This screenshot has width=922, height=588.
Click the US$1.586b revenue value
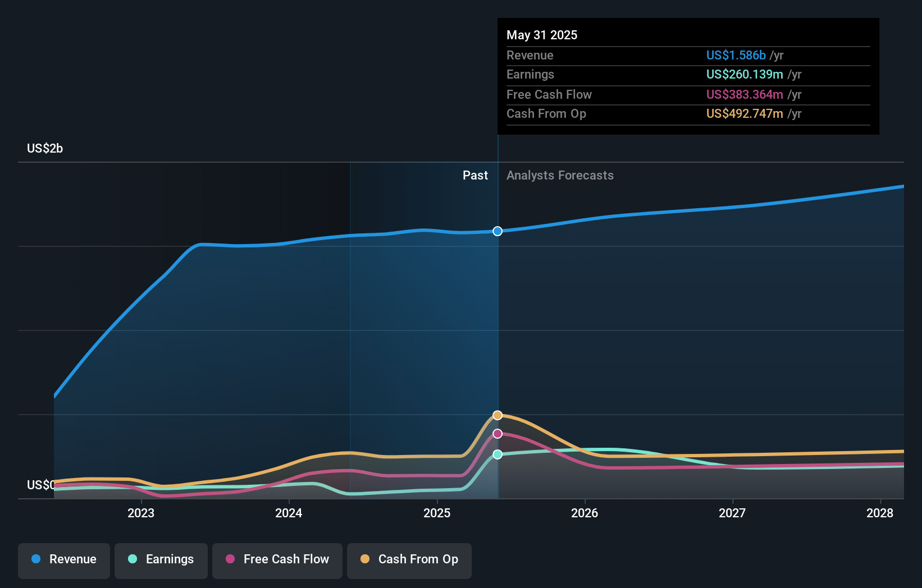pos(736,55)
